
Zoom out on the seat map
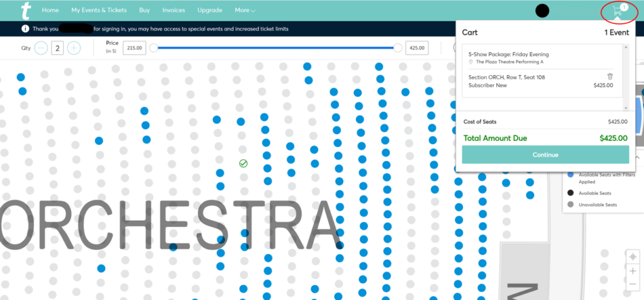pos(633,284)
